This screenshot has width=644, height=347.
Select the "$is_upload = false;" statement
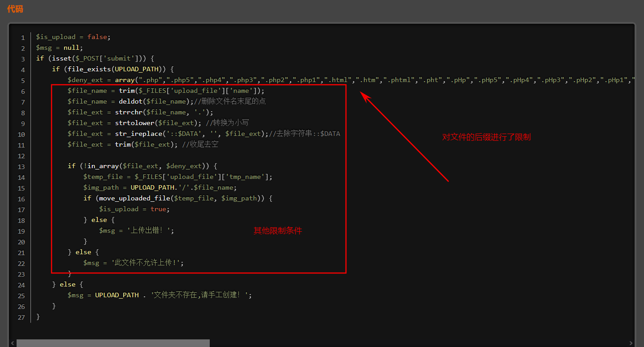pyautogui.click(x=73, y=37)
